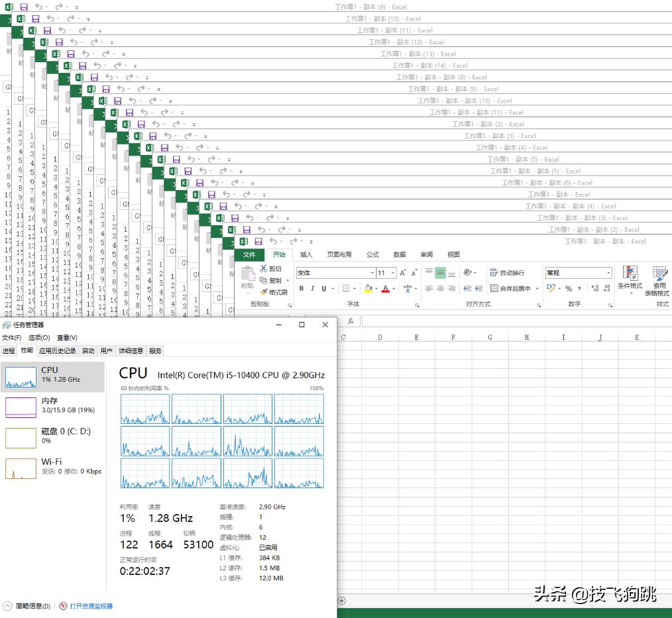Click the Cut (剪切) scissors icon
The height and width of the screenshot is (618, 672).
tap(264, 268)
